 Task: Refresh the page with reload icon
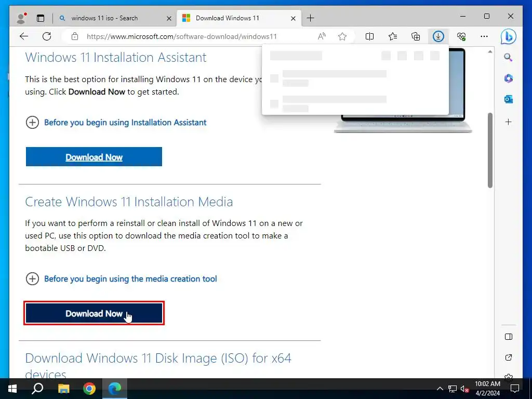(x=47, y=36)
